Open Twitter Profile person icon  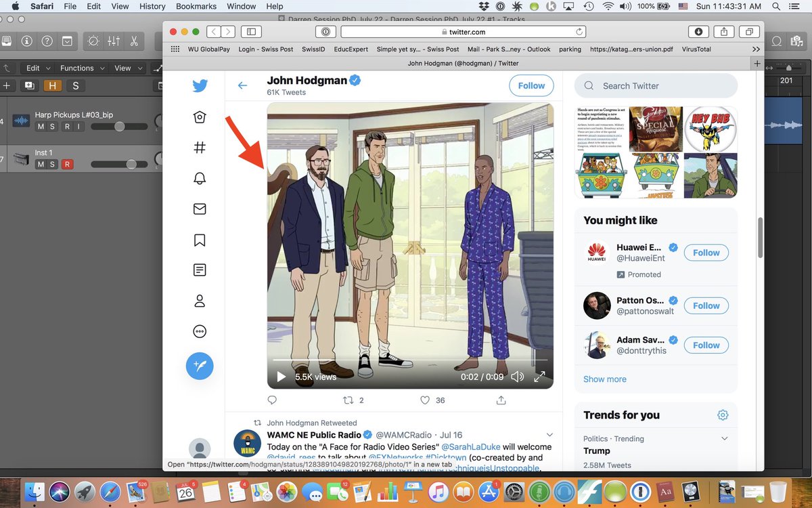coord(200,301)
